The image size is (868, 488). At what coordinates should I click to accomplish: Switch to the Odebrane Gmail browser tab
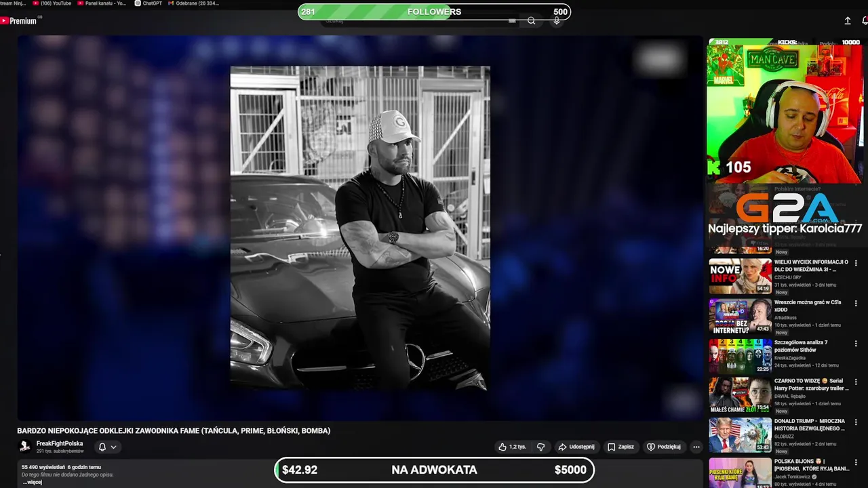click(x=193, y=3)
